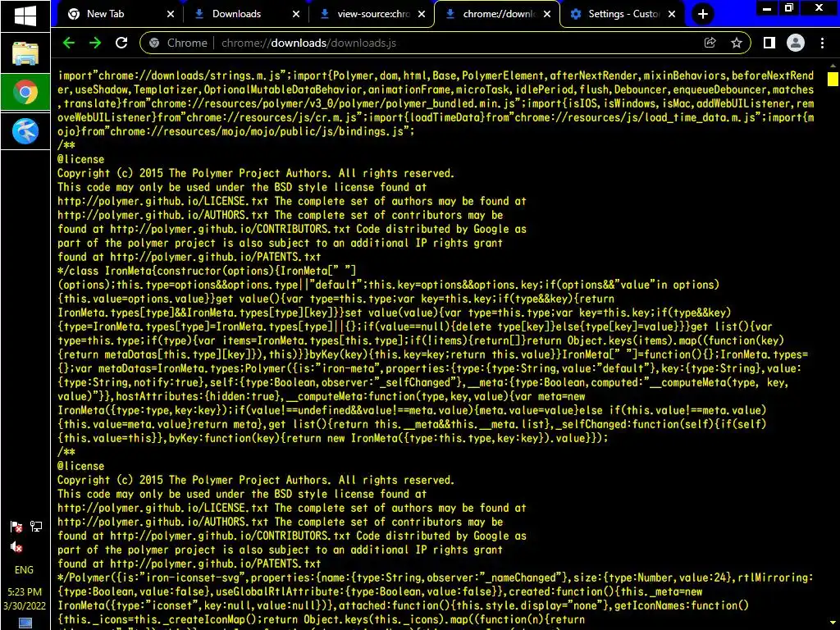Click the Chrome taskbar icon
This screenshot has width=840, height=630.
(x=25, y=92)
